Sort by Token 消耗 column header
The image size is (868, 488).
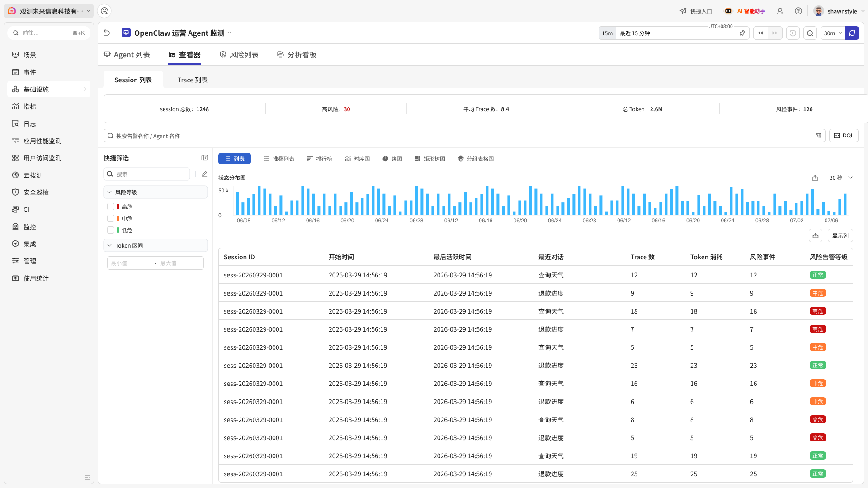coord(706,257)
